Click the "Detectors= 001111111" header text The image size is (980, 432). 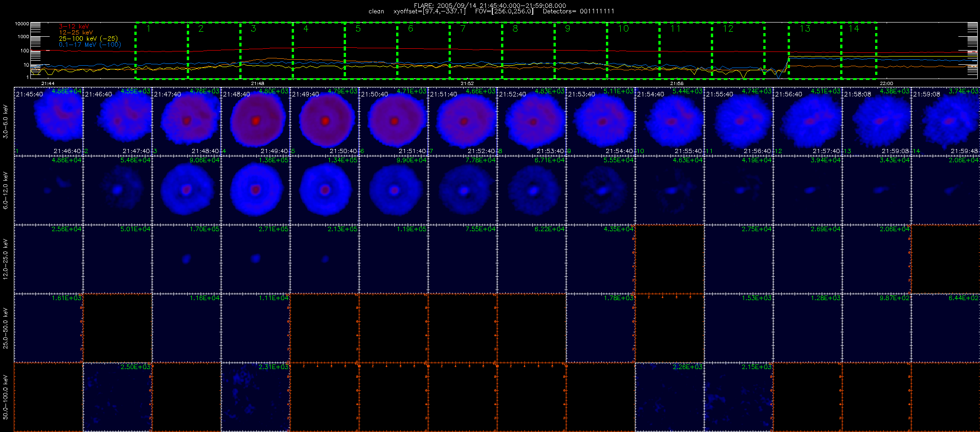(x=578, y=11)
